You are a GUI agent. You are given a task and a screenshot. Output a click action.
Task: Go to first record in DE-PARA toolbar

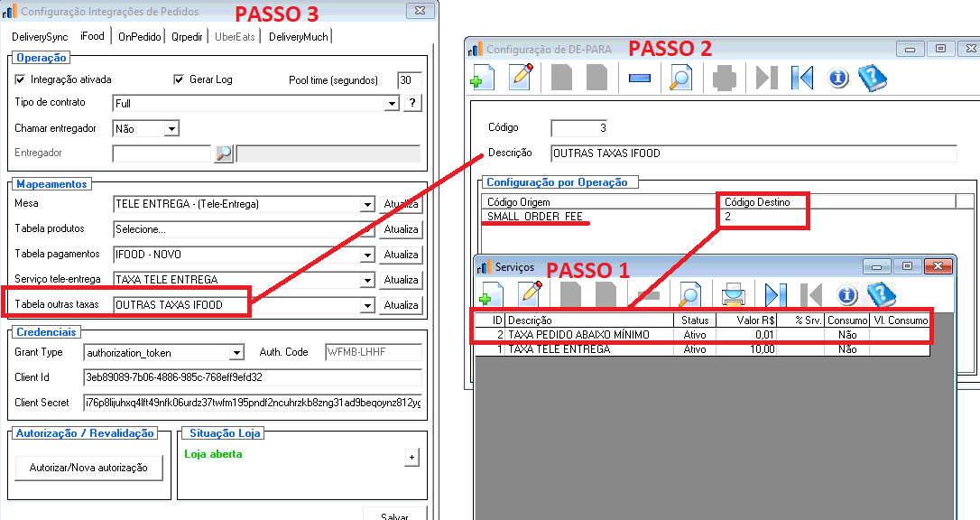802,79
